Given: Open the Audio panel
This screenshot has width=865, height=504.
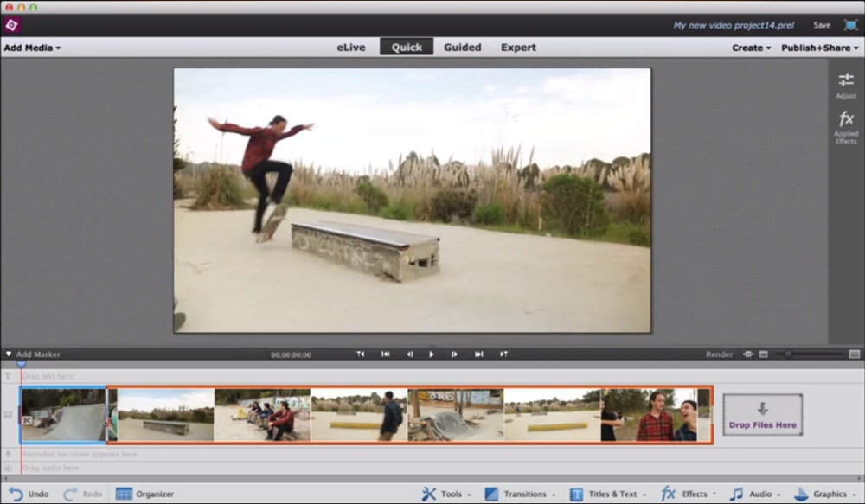Looking at the screenshot, I should pos(752,494).
